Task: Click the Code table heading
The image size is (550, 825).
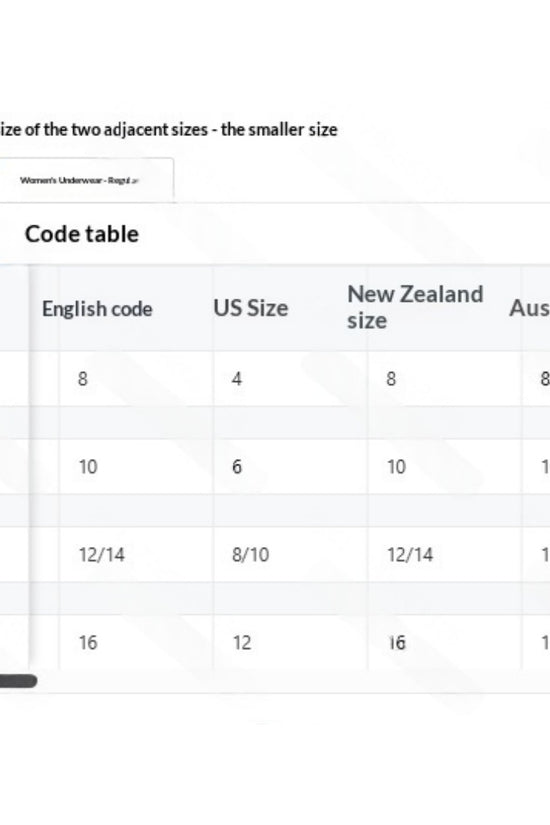Action: (82, 234)
